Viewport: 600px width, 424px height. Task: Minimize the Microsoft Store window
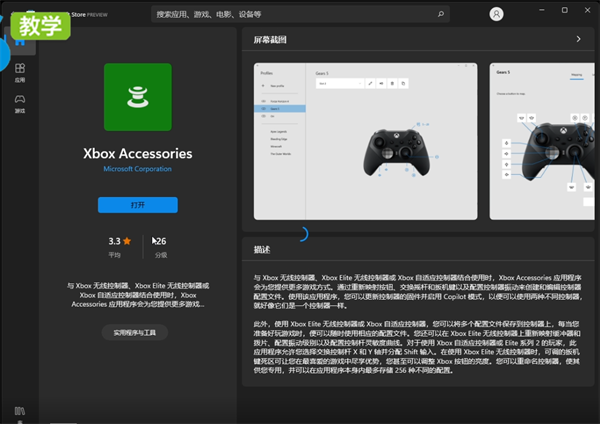coord(542,10)
